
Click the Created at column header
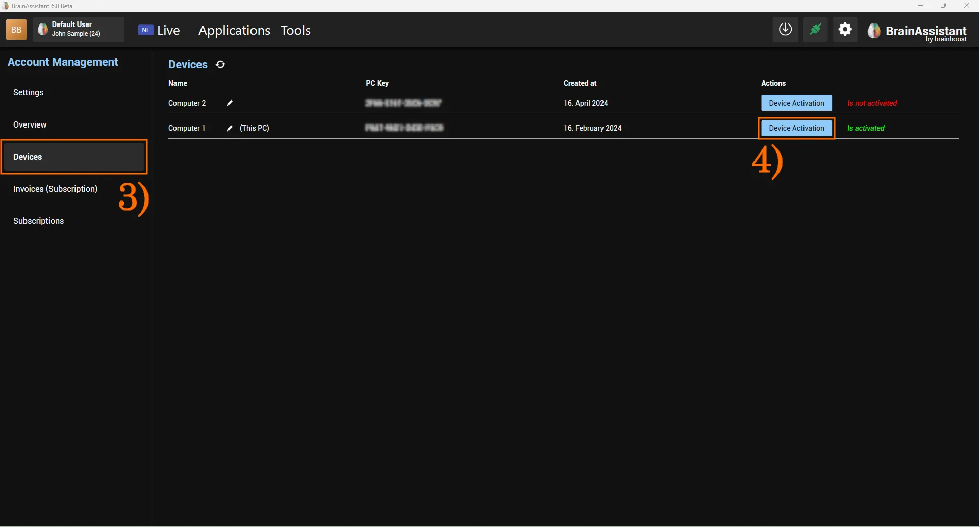pyautogui.click(x=580, y=83)
